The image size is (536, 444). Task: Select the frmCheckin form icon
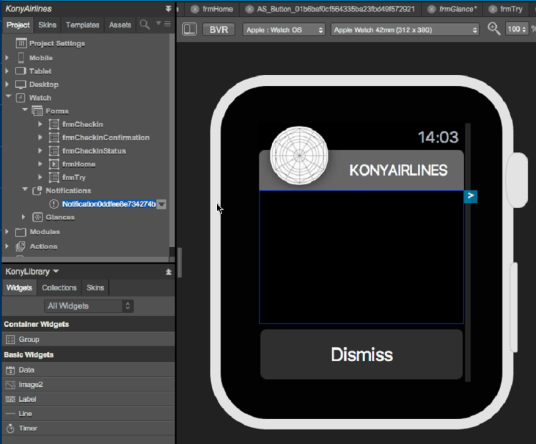[54, 124]
